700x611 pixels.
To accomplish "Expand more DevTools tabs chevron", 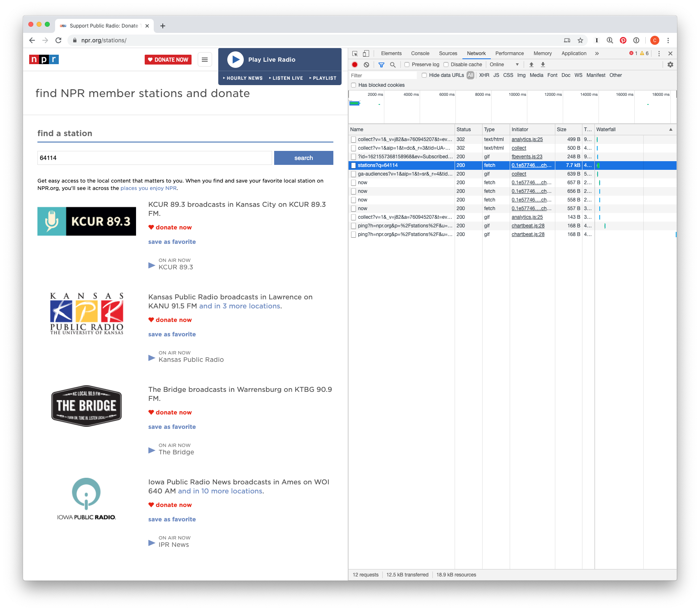I will tap(597, 53).
